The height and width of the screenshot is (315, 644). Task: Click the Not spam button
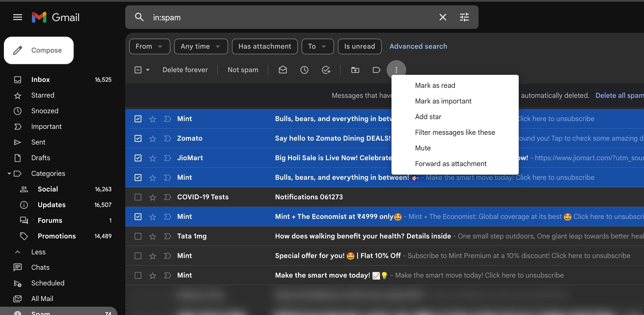coord(243,69)
